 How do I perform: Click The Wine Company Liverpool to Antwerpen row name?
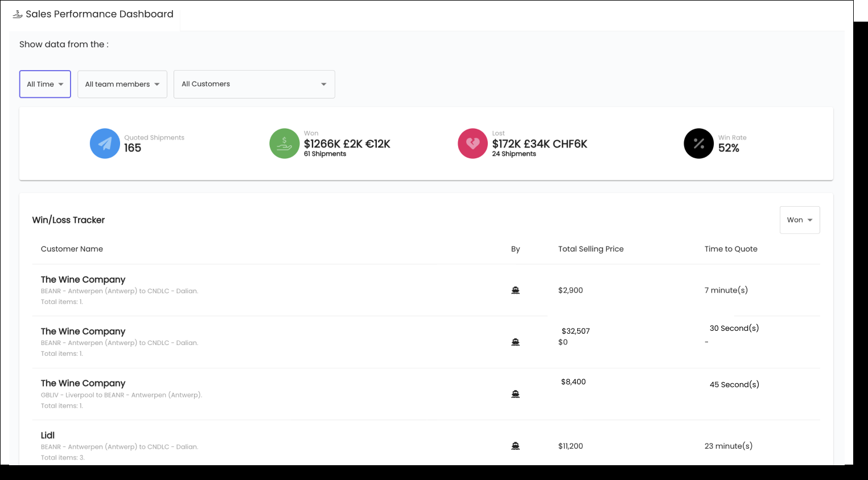(x=83, y=383)
